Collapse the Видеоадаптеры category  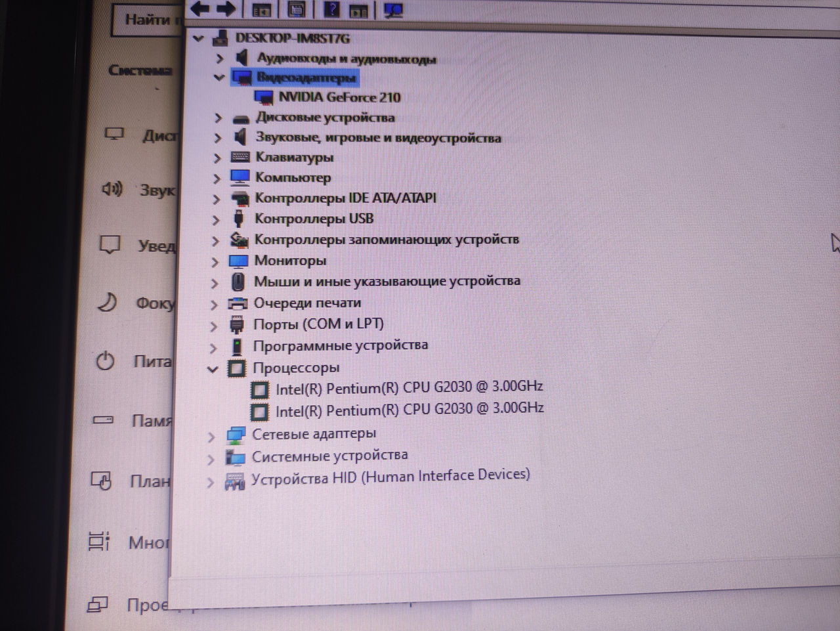219,77
